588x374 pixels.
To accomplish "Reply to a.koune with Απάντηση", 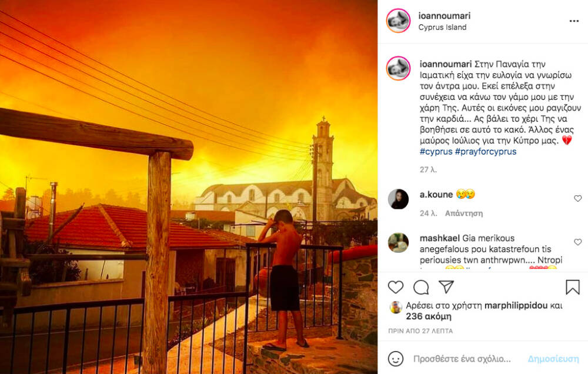I will (x=463, y=213).
